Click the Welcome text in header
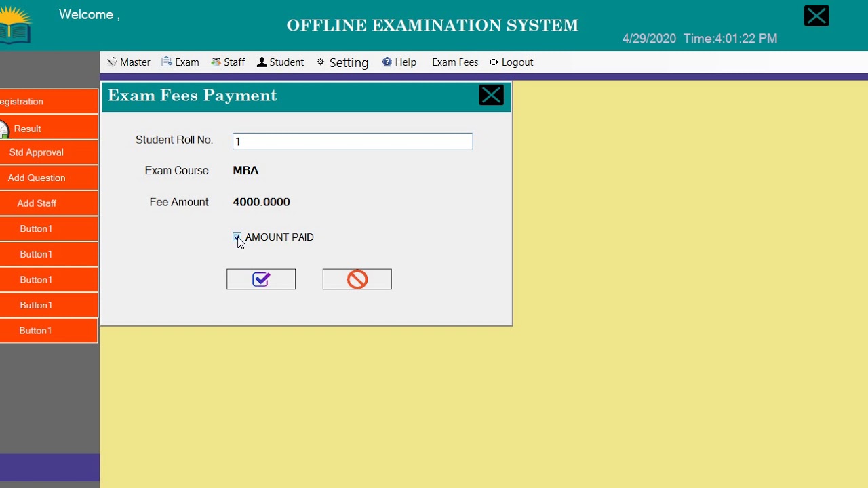Viewport: 868px width, 488px height. pos(90,15)
